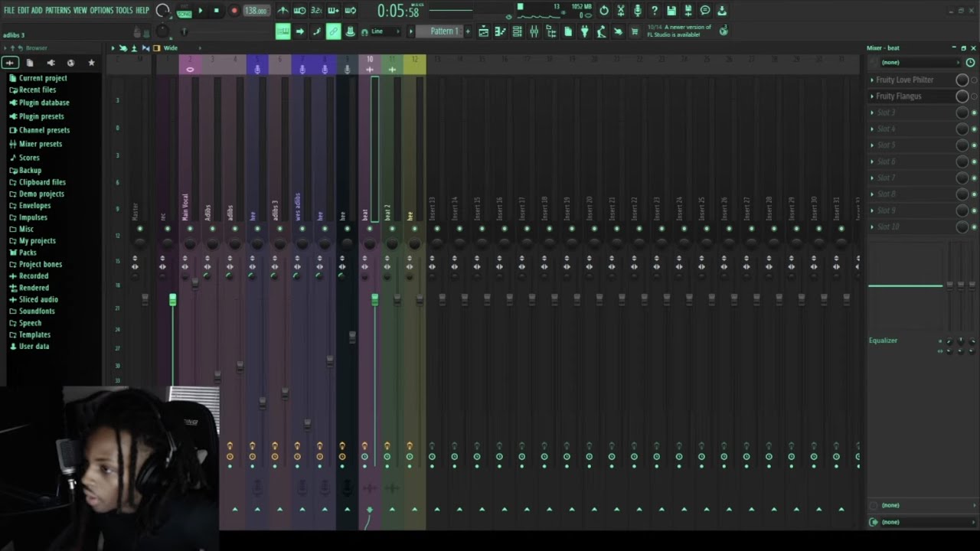Screen dimensions: 980x551
Task: Stop playback with the stop button
Action: click(217, 11)
